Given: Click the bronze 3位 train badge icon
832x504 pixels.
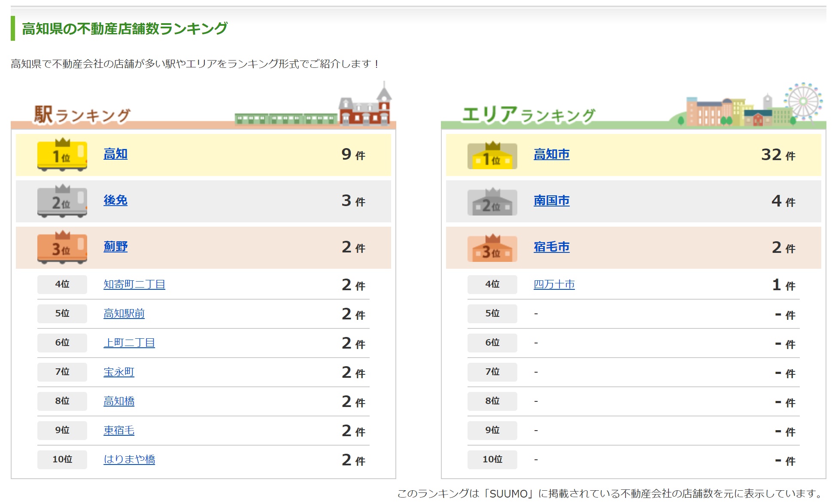Looking at the screenshot, I should [x=62, y=248].
